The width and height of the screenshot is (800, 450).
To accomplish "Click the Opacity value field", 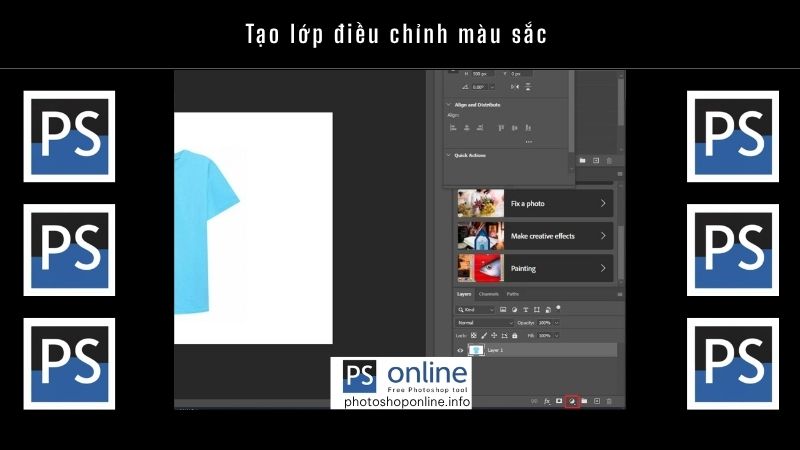I will 545,323.
